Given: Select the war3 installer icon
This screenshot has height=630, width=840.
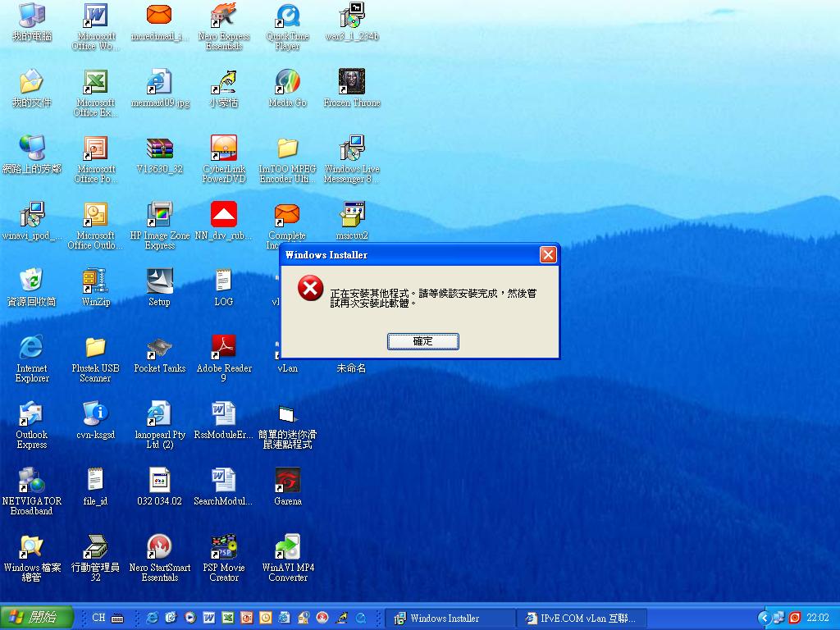Looking at the screenshot, I should 352,23.
